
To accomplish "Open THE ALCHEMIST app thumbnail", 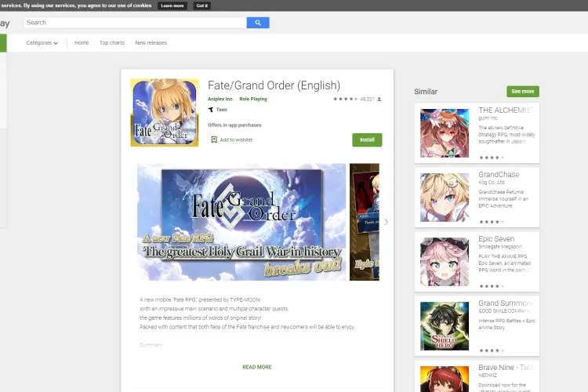I will click(445, 133).
